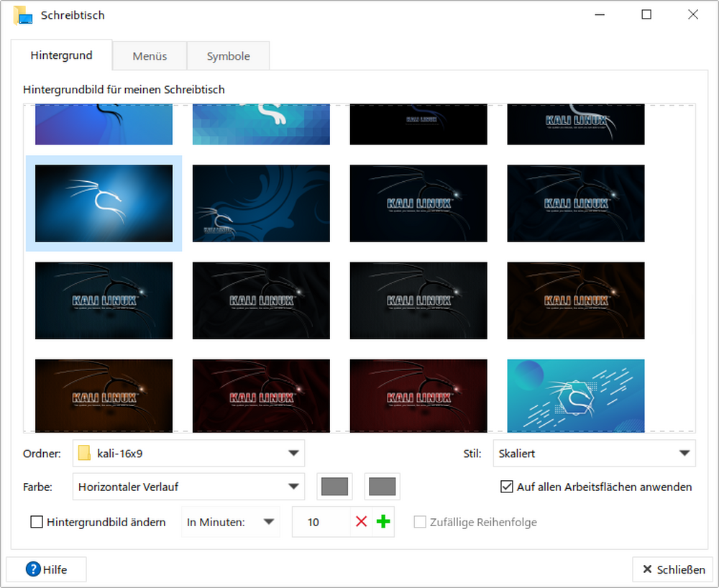Click the Schließen button
Viewport: 719px width, 588px height.
pyautogui.click(x=673, y=569)
